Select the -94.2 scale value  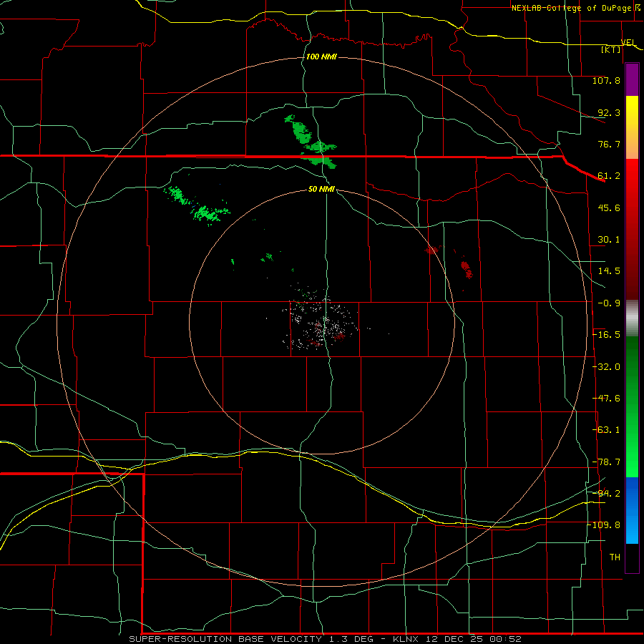click(x=606, y=494)
